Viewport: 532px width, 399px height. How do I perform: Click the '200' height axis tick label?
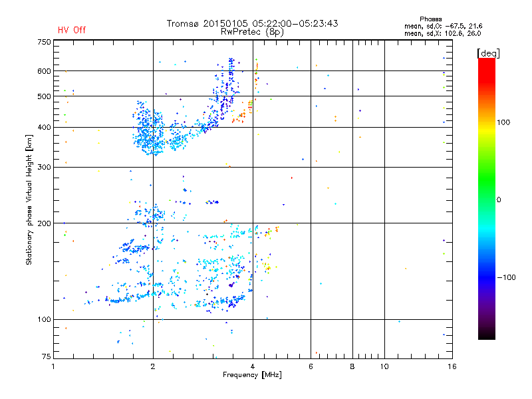click(x=44, y=223)
